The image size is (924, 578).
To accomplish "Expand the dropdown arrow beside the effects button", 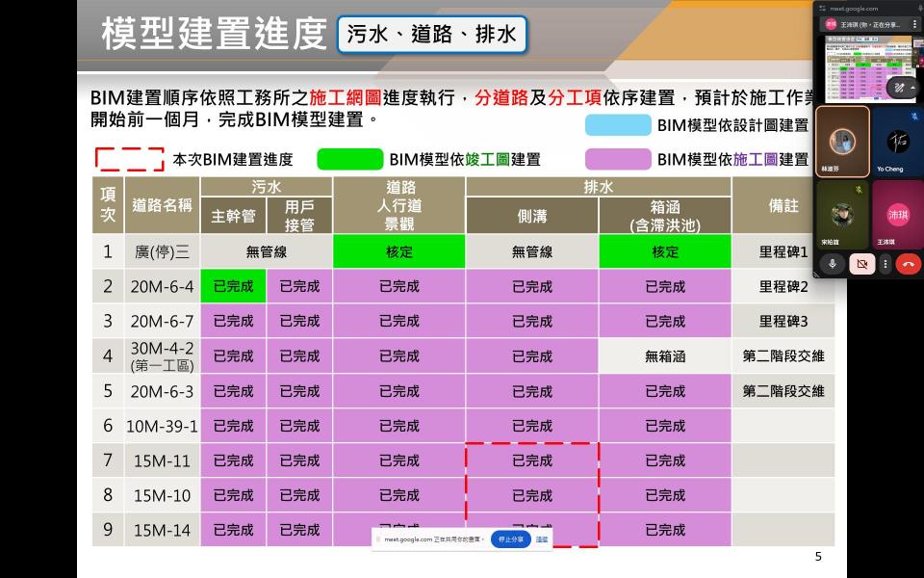I will tap(913, 89).
